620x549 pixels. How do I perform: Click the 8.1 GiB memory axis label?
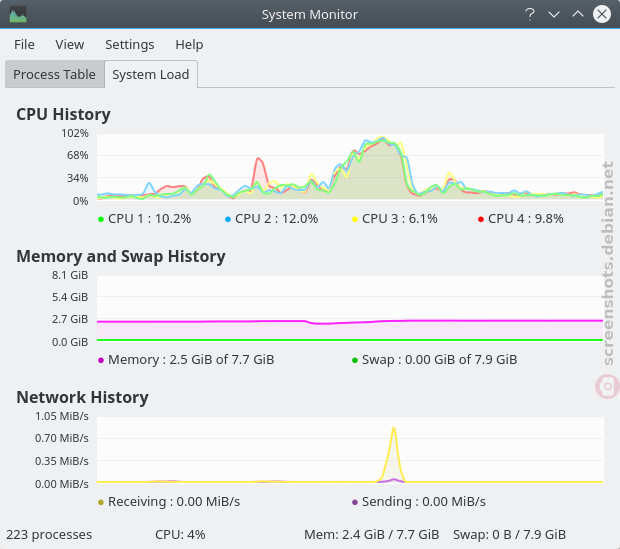tap(70, 275)
